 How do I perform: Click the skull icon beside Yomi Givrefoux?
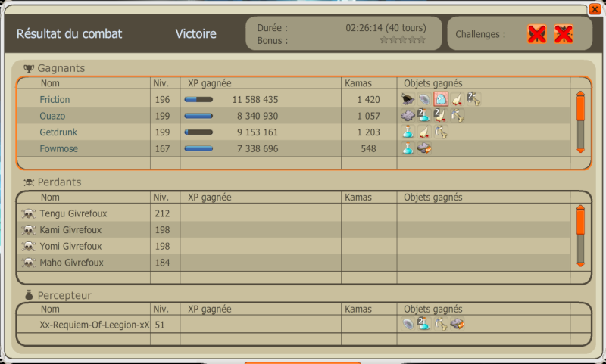click(x=29, y=246)
